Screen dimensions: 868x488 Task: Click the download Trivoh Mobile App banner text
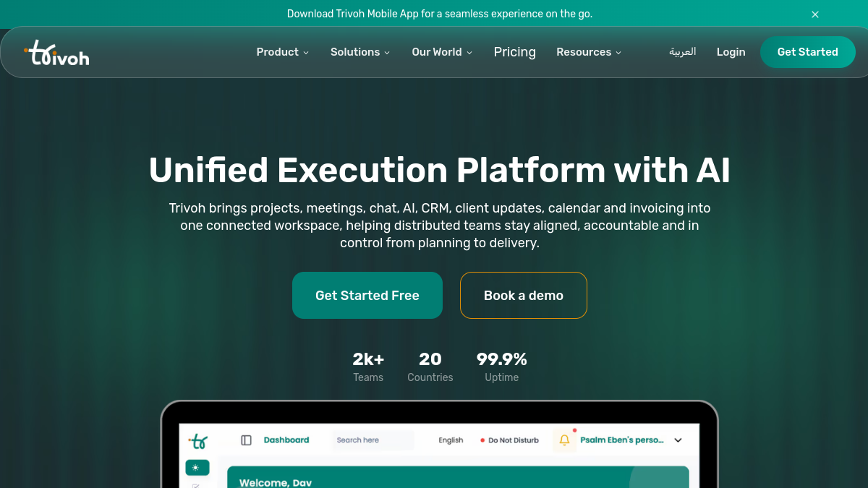coord(440,14)
